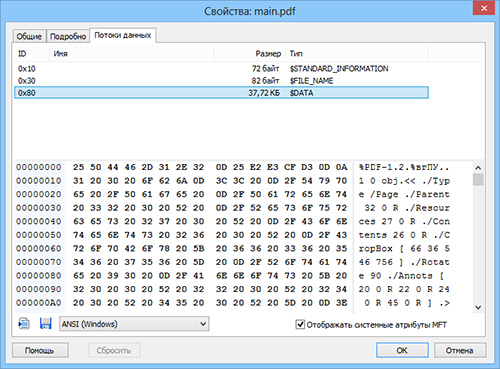Select the Потоки данных tab

pos(123,35)
